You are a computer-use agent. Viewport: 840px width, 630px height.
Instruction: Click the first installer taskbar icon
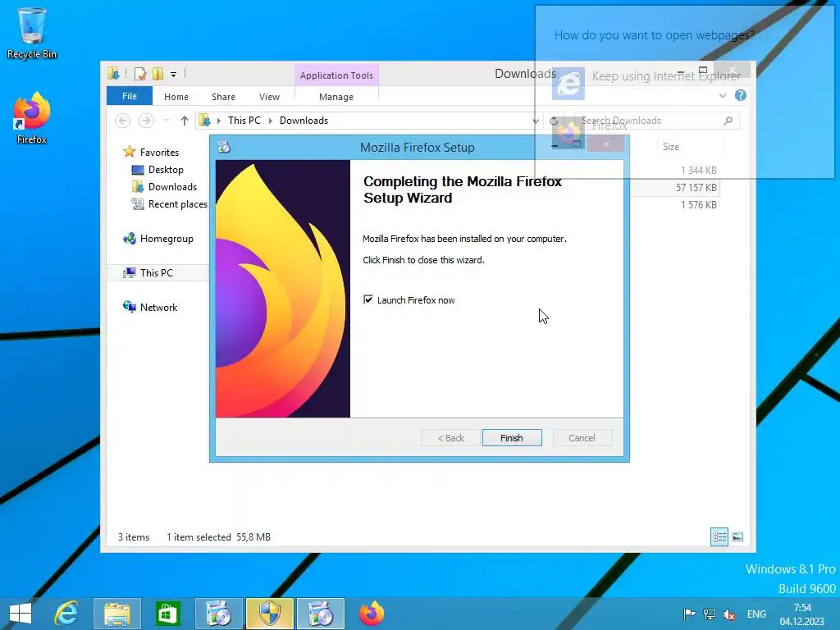pos(218,614)
